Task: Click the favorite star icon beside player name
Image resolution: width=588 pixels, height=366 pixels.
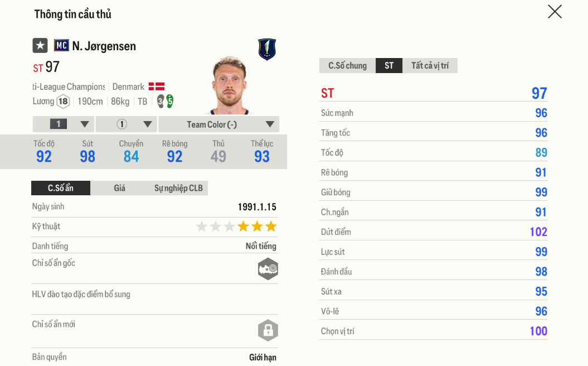Action: [x=40, y=45]
